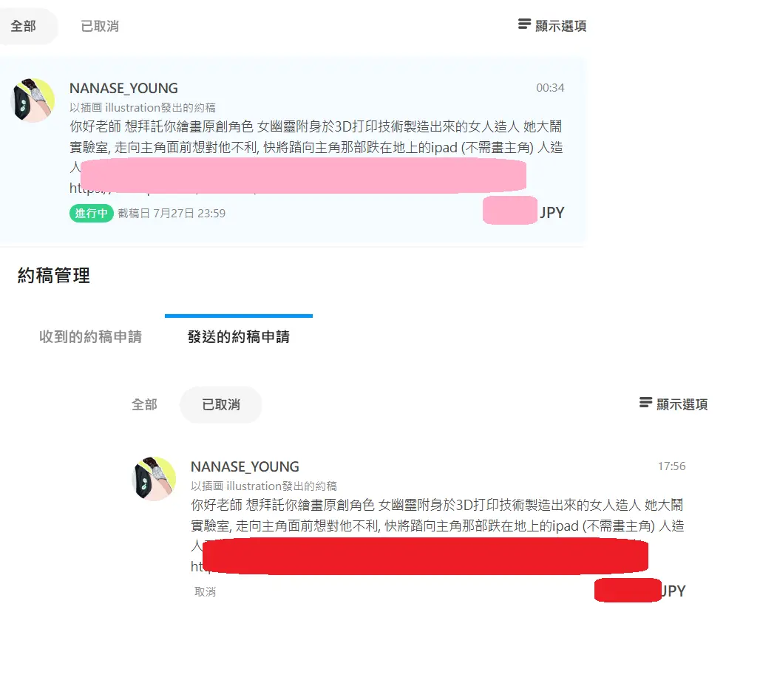Click the 取消 status label
This screenshot has height=700, width=760.
click(x=205, y=592)
